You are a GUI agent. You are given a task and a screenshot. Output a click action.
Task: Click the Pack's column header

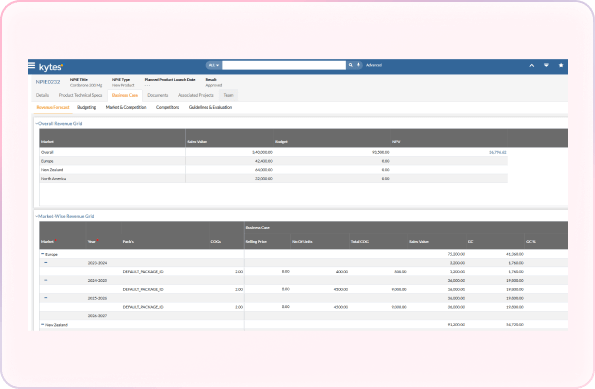coord(128,241)
